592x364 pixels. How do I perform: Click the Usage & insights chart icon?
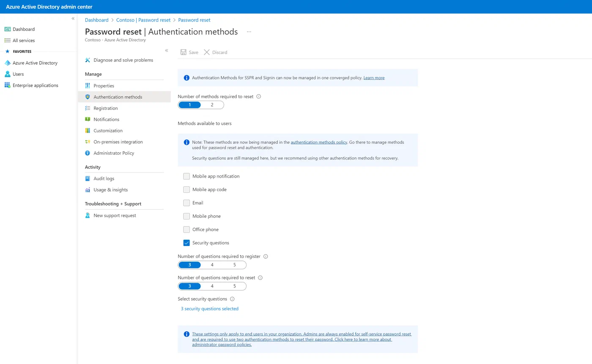click(x=88, y=190)
